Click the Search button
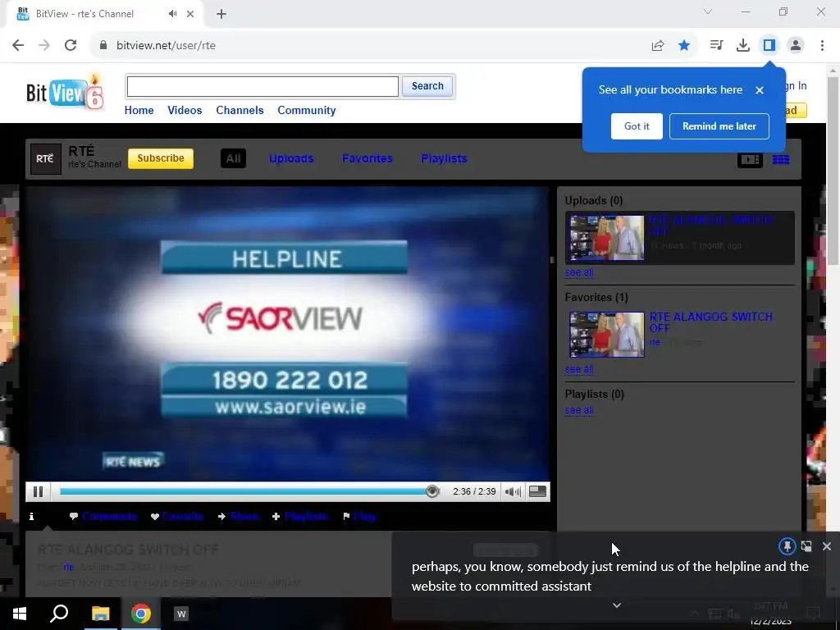840x630 pixels. 427,86
